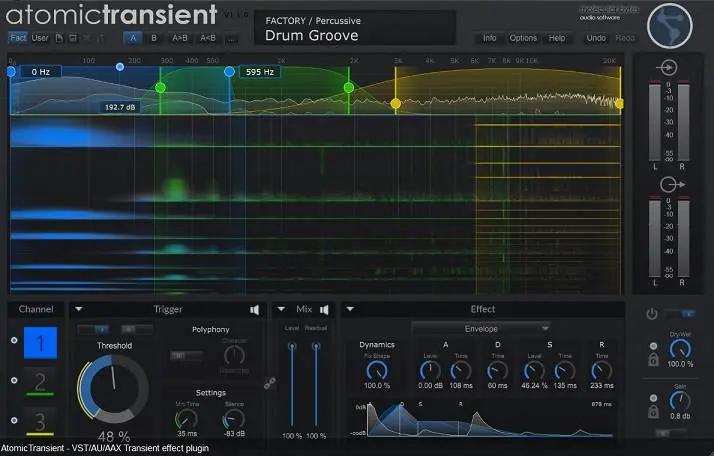This screenshot has height=456, width=714.
Task: Expand the Mix section dropdown arrow
Action: (x=281, y=309)
